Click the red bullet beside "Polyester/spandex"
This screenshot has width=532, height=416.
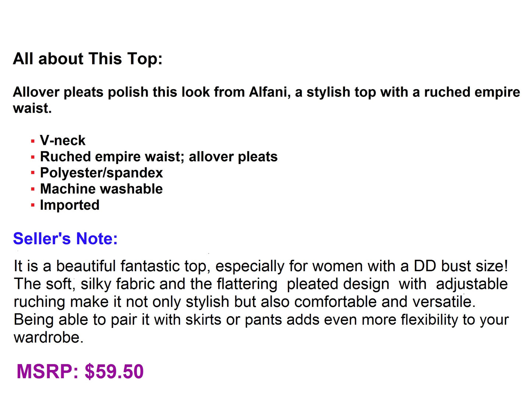pyautogui.click(x=33, y=173)
